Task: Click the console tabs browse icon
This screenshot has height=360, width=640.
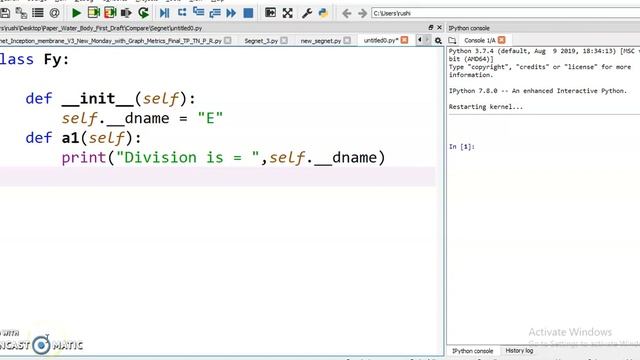Action: point(452,40)
